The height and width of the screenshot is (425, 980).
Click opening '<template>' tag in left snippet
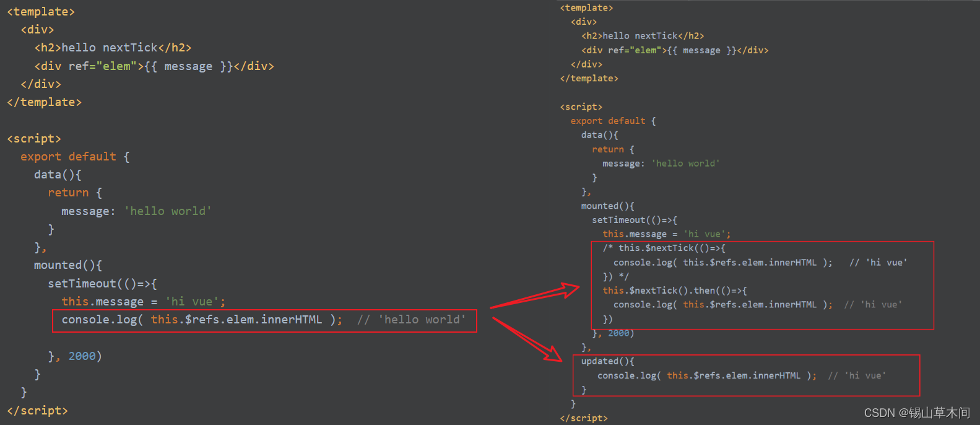(x=41, y=12)
